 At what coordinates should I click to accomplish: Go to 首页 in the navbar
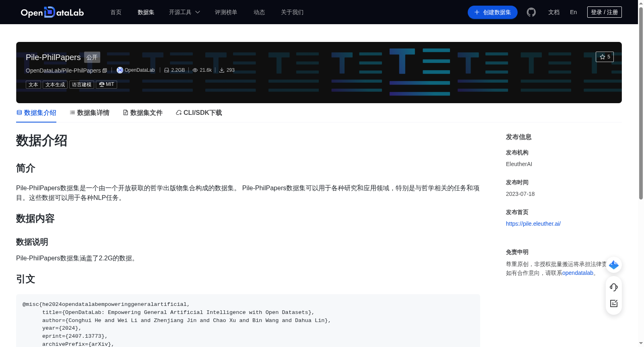coord(116,12)
